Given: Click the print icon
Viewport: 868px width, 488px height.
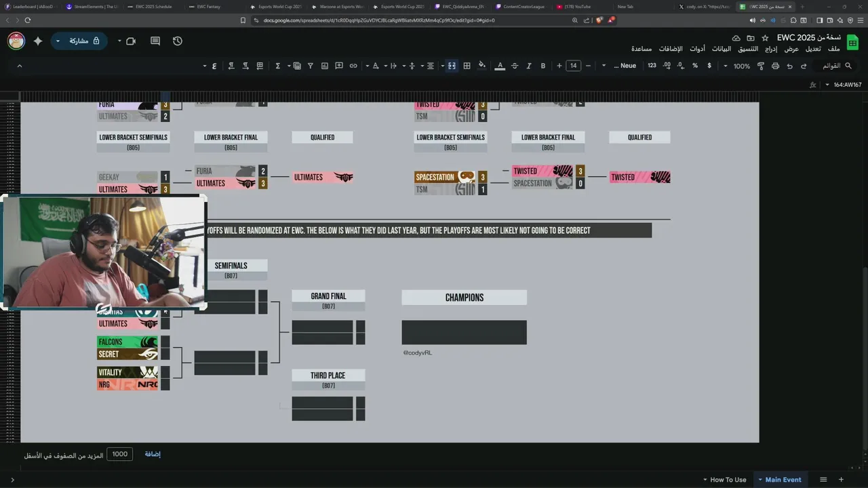Looking at the screenshot, I should pos(775,66).
